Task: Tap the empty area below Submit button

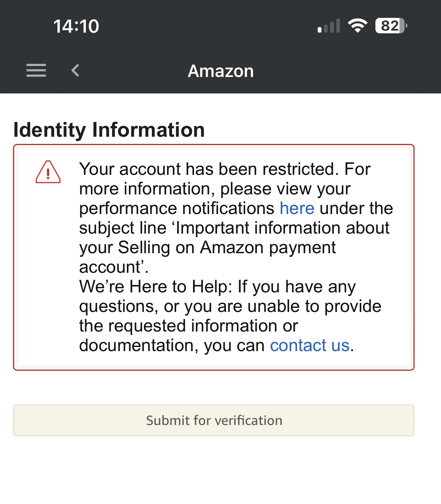Action: point(220,471)
